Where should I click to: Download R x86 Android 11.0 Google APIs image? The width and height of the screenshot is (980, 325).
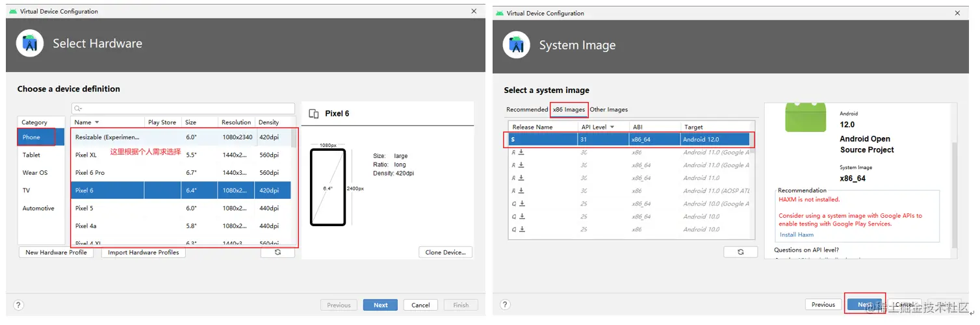coord(521,152)
